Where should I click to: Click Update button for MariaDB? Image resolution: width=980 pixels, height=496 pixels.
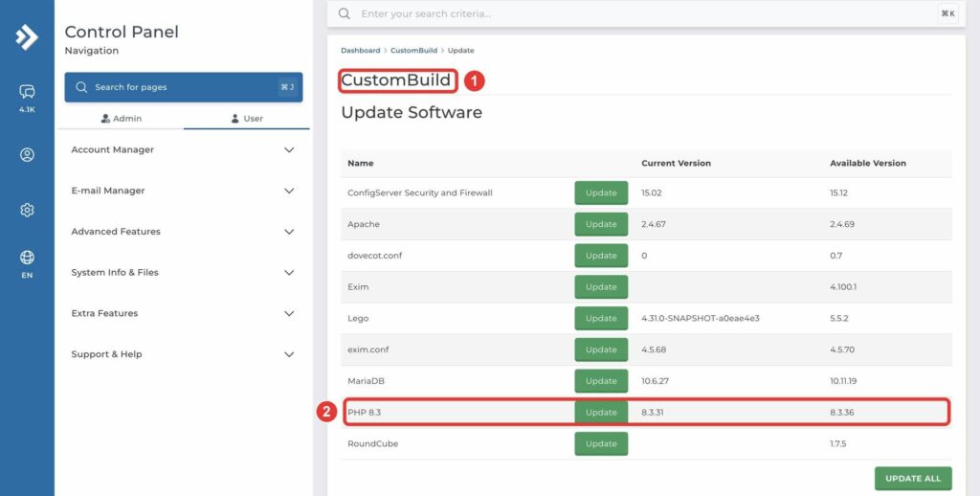[x=601, y=381]
